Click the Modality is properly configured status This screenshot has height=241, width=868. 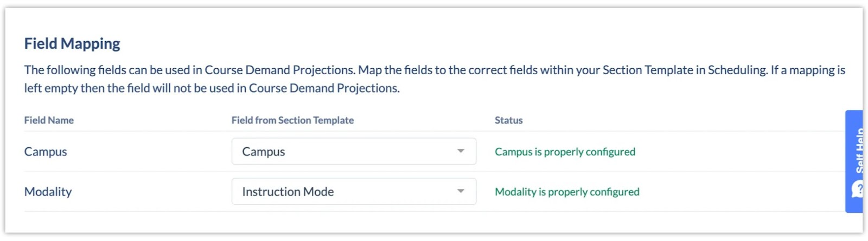[x=567, y=192]
